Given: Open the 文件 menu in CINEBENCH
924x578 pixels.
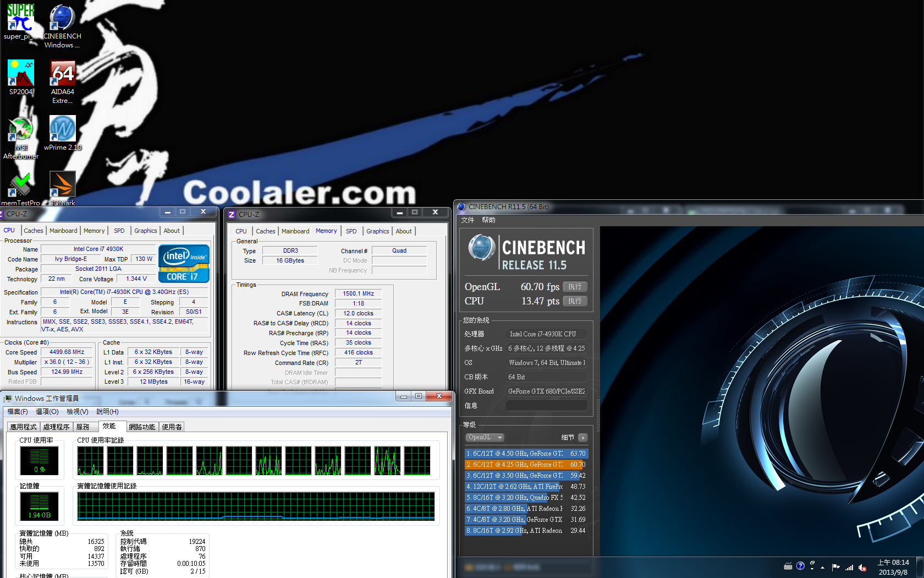Looking at the screenshot, I should 468,220.
